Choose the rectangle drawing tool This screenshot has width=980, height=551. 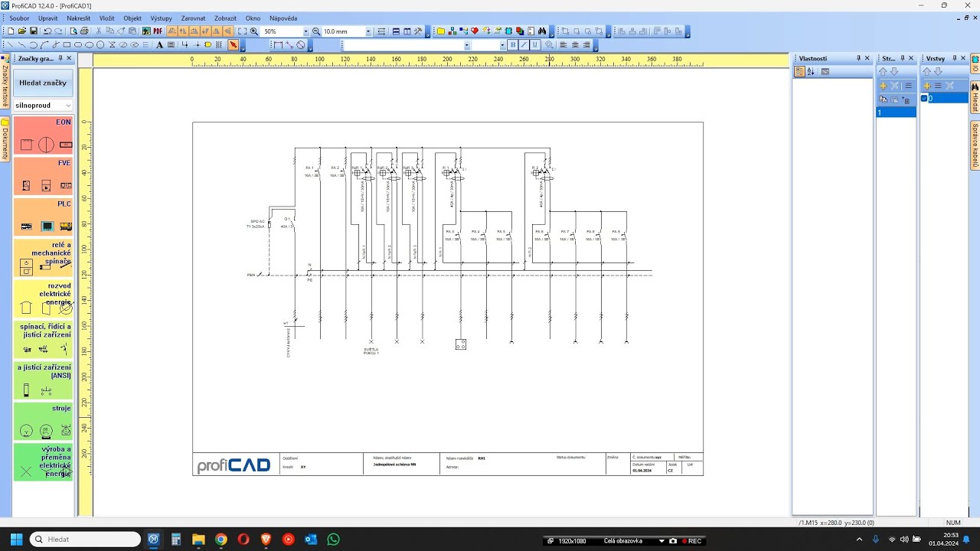[67, 44]
